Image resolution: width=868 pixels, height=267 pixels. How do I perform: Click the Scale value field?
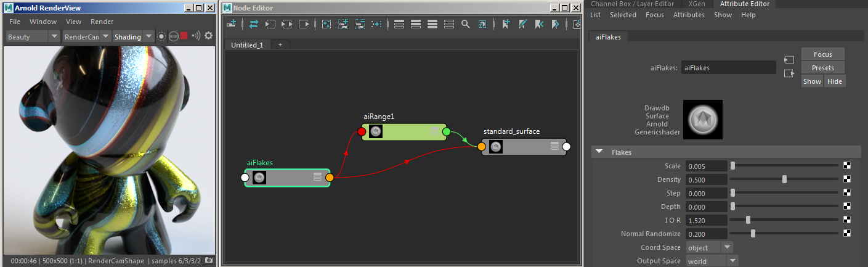707,165
